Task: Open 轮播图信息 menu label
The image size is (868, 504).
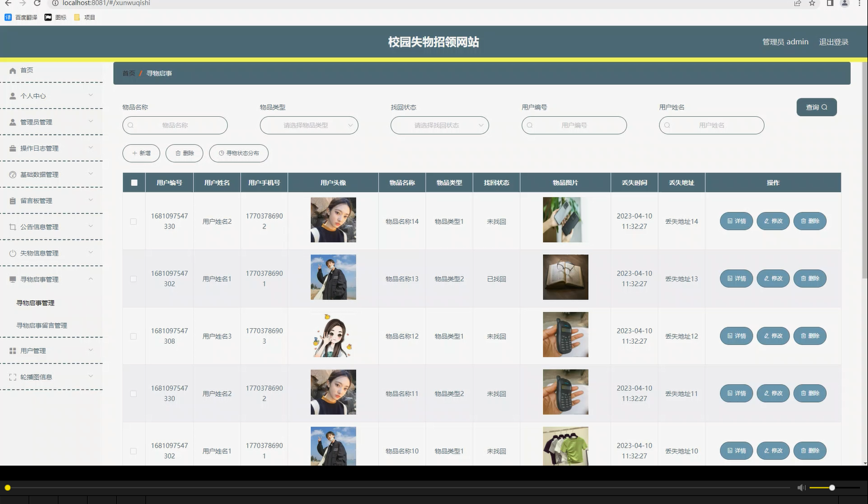Action: pyautogui.click(x=36, y=377)
